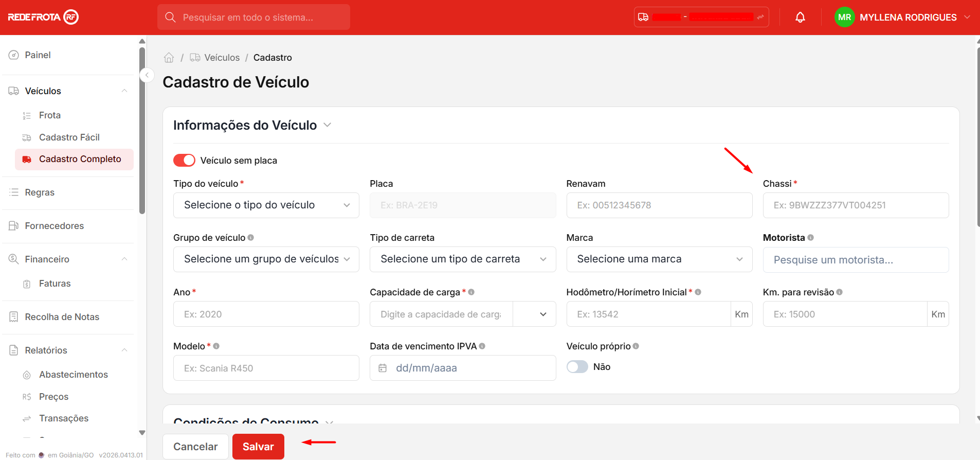Click the Salvar button

[258, 447]
